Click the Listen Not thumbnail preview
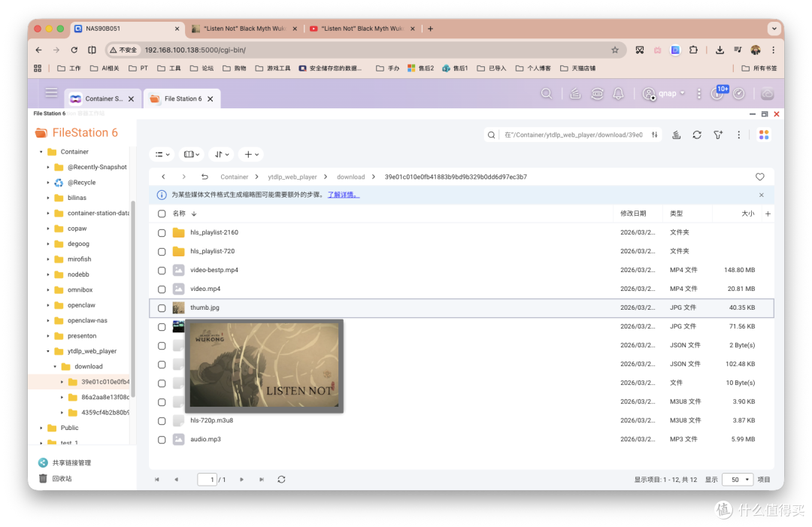This screenshot has height=527, width=812. point(264,366)
